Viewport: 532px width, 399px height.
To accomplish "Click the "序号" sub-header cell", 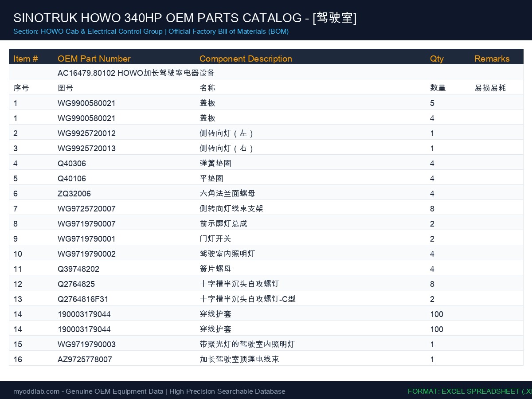I will tap(21, 88).
